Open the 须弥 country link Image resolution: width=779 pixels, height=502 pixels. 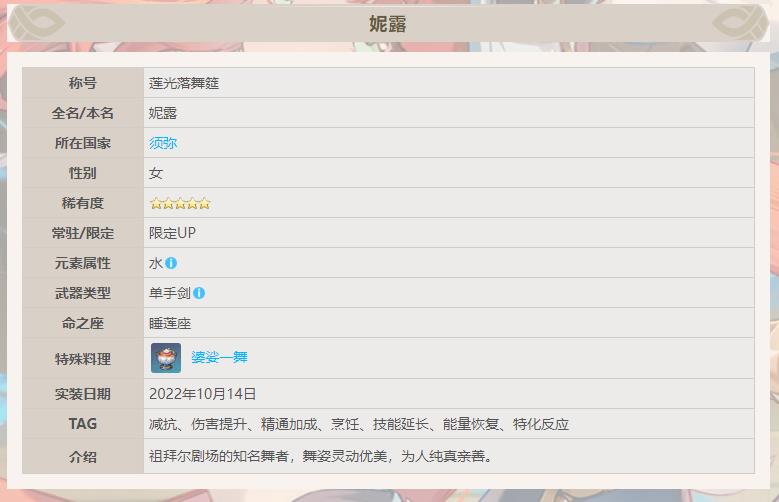163,143
